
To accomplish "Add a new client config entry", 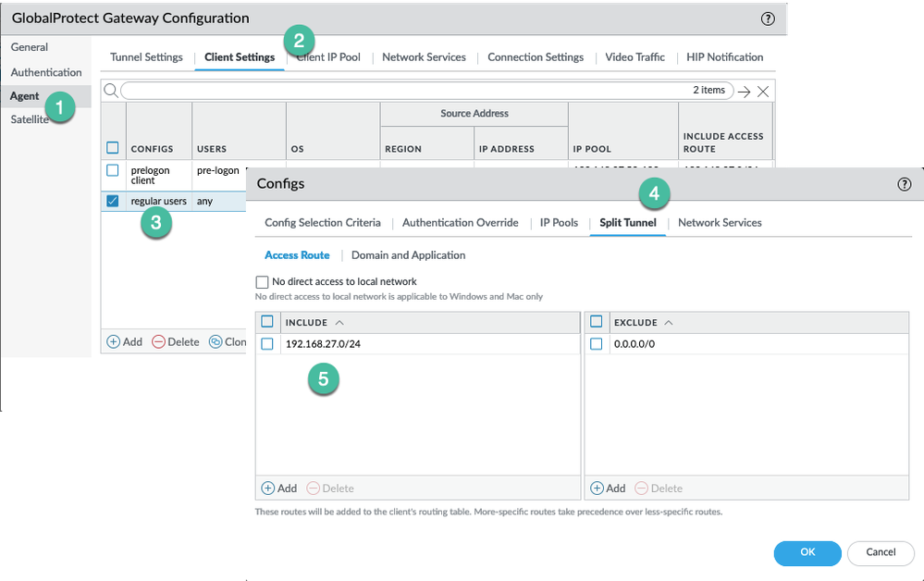I will [x=125, y=341].
